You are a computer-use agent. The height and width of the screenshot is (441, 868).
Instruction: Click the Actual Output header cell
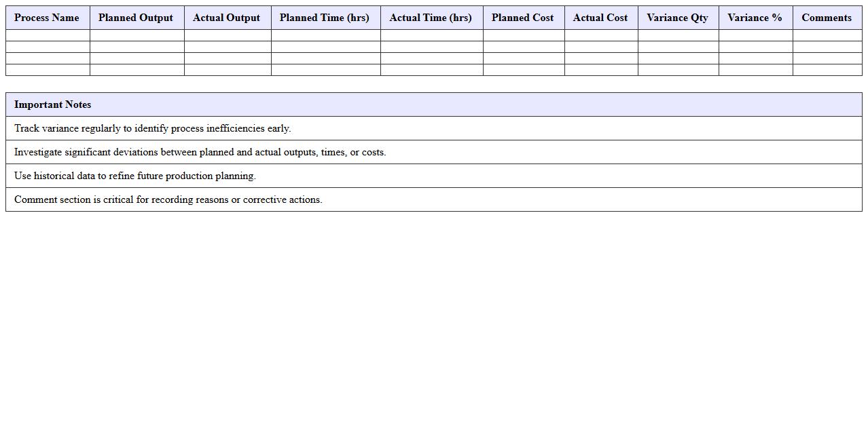coord(227,18)
